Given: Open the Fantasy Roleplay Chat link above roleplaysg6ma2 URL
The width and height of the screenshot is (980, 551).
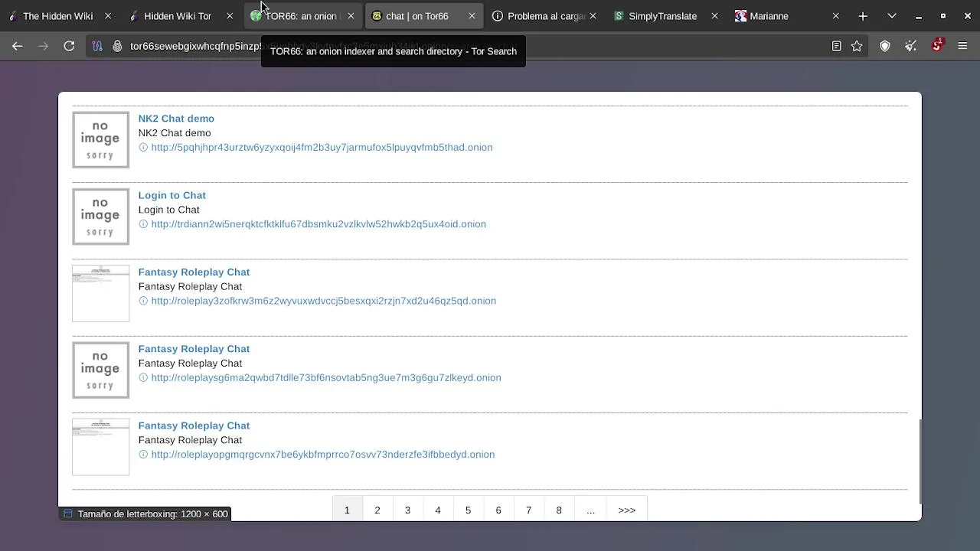Looking at the screenshot, I should 194,348.
